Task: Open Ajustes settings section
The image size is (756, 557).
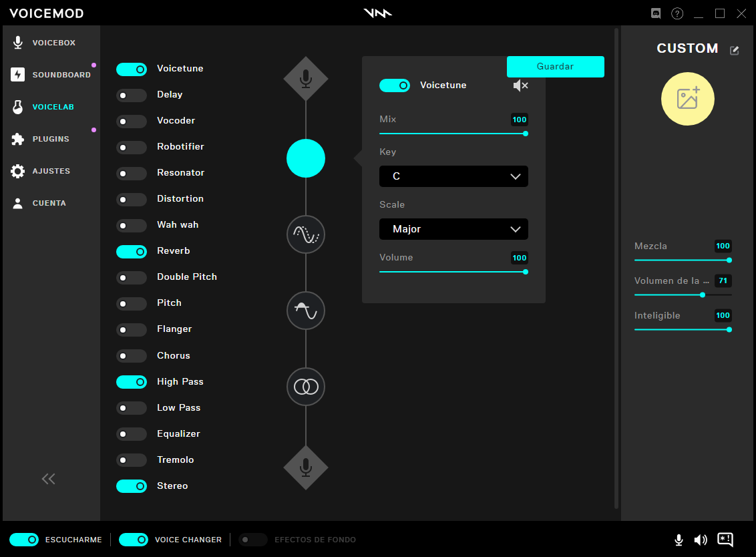Action: click(41, 171)
